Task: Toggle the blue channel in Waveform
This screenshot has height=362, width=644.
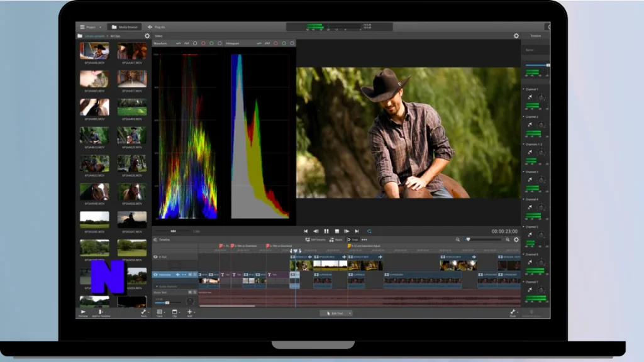Action: (x=219, y=43)
